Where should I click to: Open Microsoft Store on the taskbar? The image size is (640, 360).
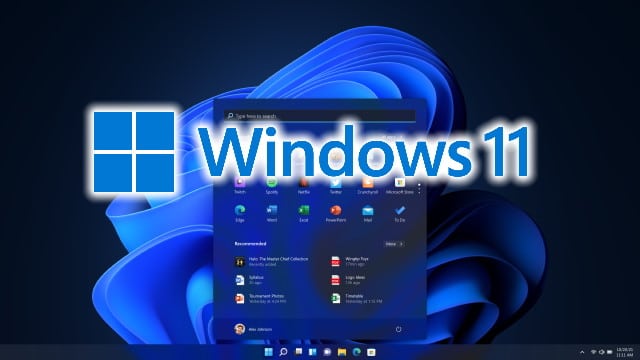(371, 352)
